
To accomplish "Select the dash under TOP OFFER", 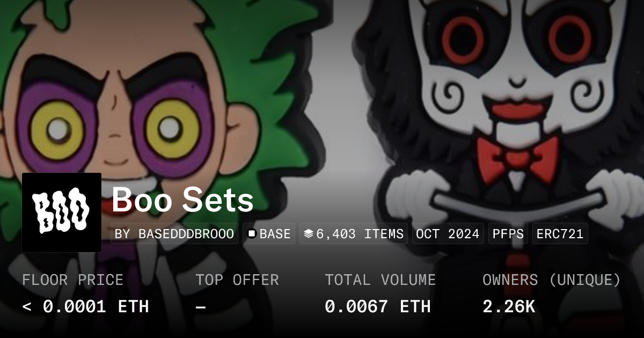I will click(201, 307).
